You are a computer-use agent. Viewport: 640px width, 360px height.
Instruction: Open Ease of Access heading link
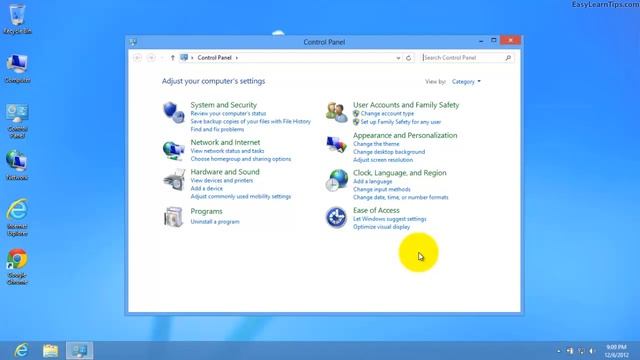click(376, 210)
